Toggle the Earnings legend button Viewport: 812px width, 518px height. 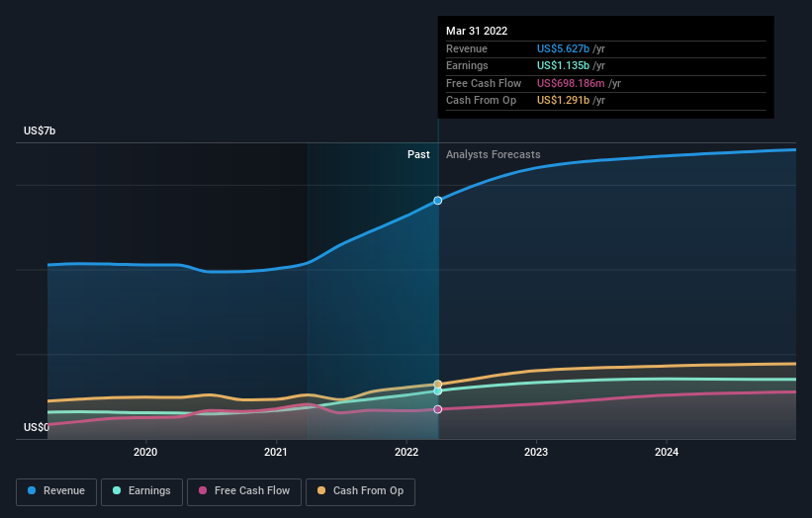(x=141, y=491)
